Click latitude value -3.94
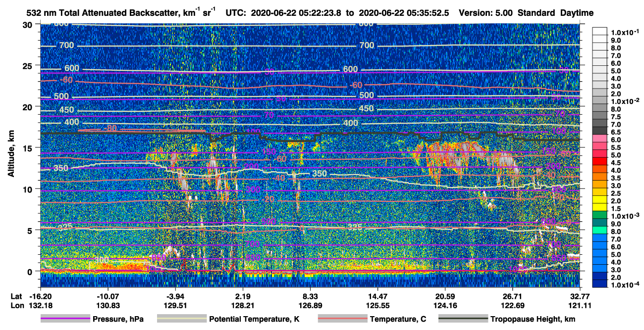 175,296
